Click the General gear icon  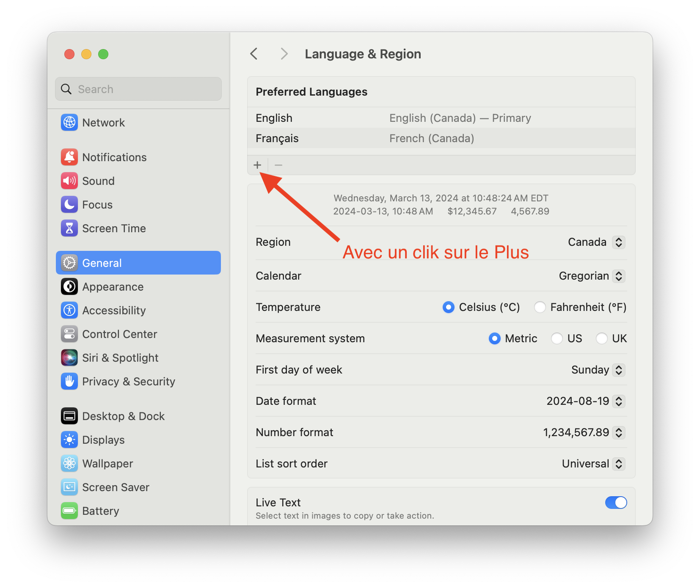tap(69, 263)
